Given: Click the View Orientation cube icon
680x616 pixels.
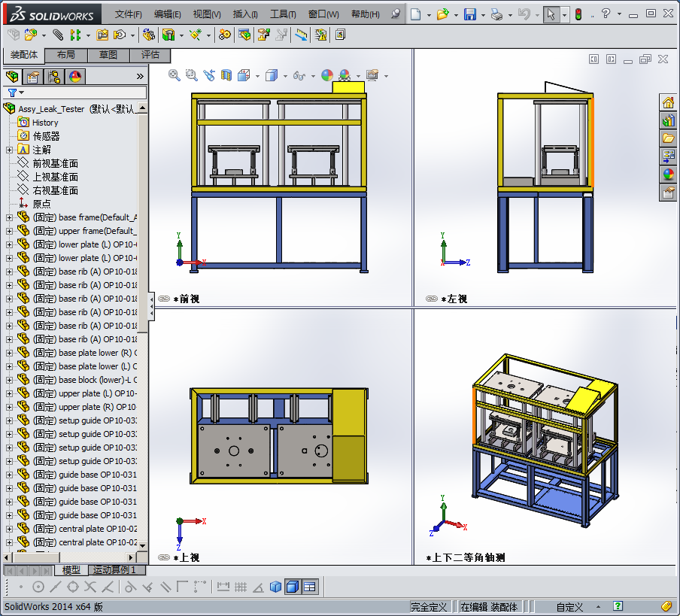Looking at the screenshot, I should [244, 75].
